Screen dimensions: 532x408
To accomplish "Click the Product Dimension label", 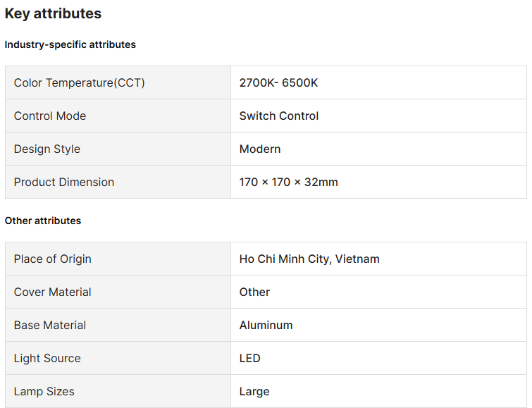I will tap(64, 183).
